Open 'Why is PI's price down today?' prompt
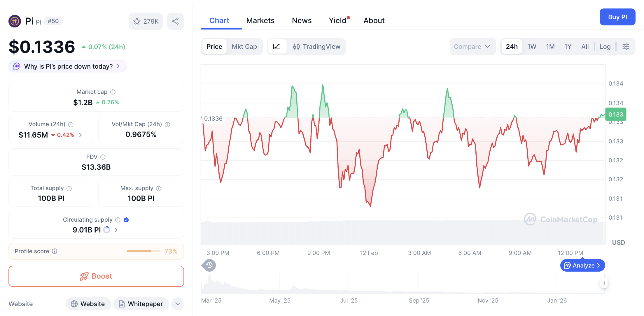This screenshot has height=316, width=644. [67, 66]
